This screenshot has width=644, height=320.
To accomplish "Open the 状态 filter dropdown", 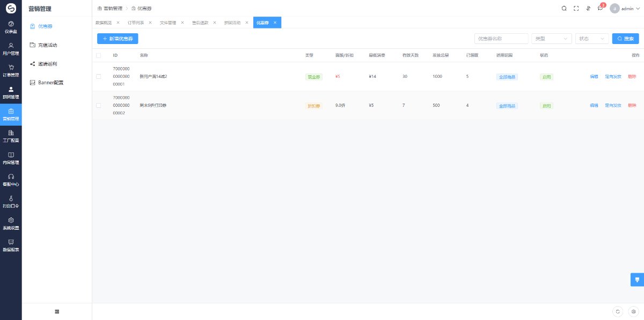I will click(592, 39).
